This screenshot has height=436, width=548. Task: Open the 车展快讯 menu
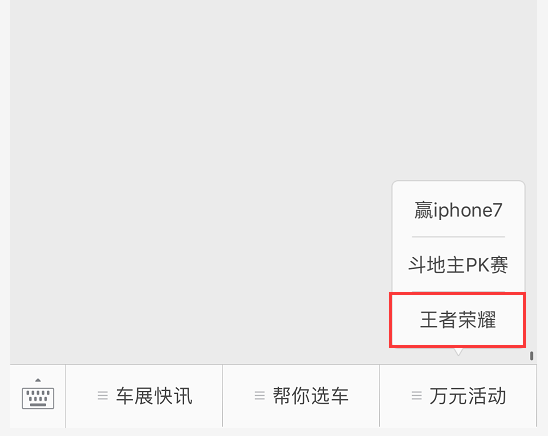coord(144,396)
